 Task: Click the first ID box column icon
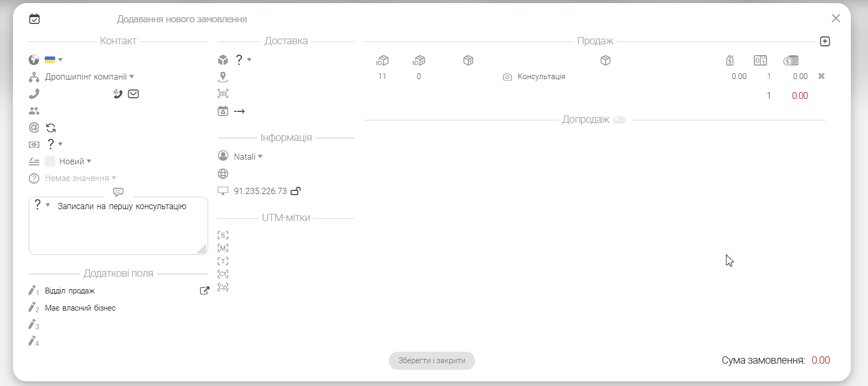click(382, 61)
